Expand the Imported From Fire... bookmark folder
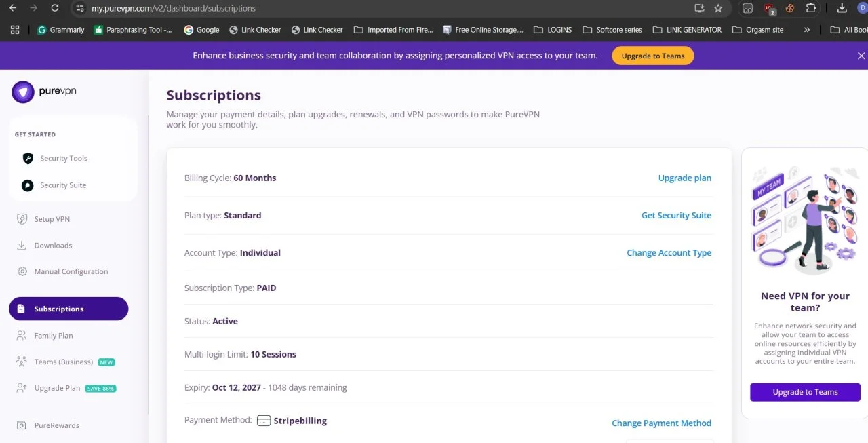 [393, 30]
